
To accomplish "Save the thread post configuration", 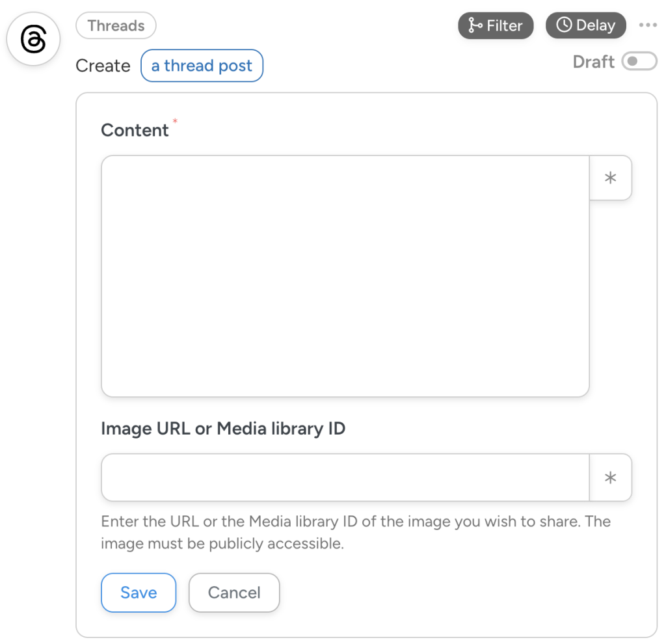I will 139,593.
